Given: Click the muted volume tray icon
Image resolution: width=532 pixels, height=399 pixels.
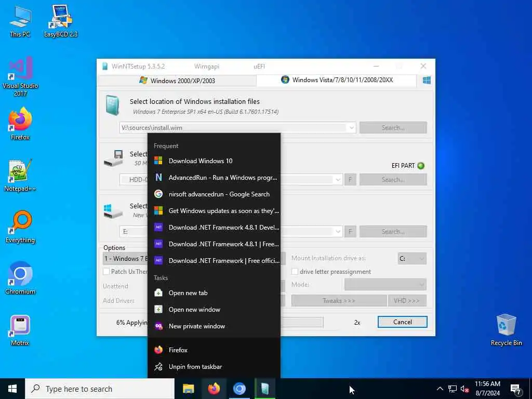Looking at the screenshot, I should click(464, 389).
